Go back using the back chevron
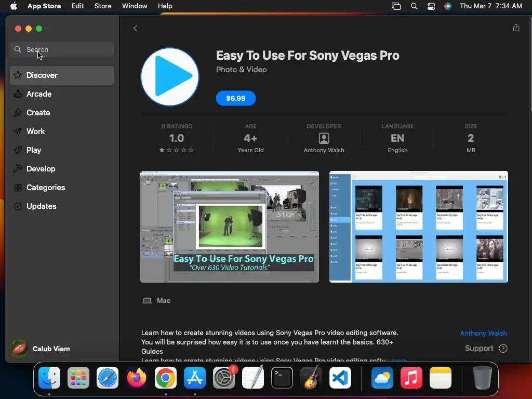This screenshot has width=532, height=399. (x=135, y=29)
